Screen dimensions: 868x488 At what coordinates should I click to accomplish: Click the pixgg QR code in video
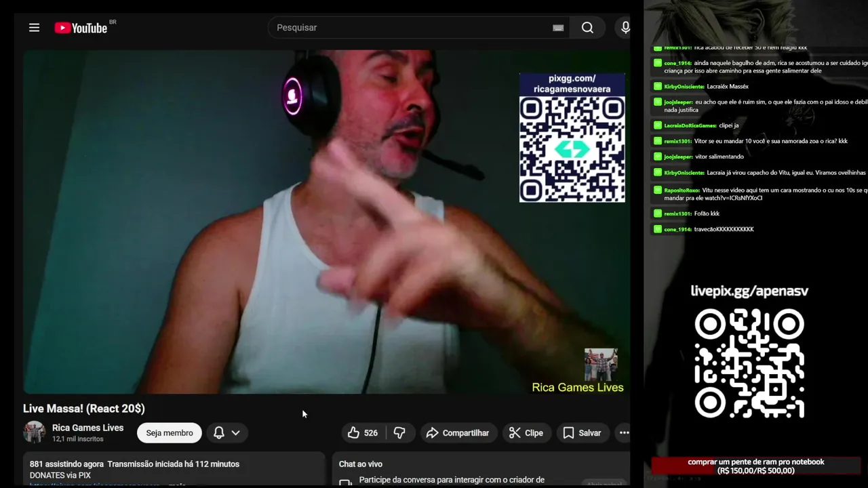click(x=572, y=149)
